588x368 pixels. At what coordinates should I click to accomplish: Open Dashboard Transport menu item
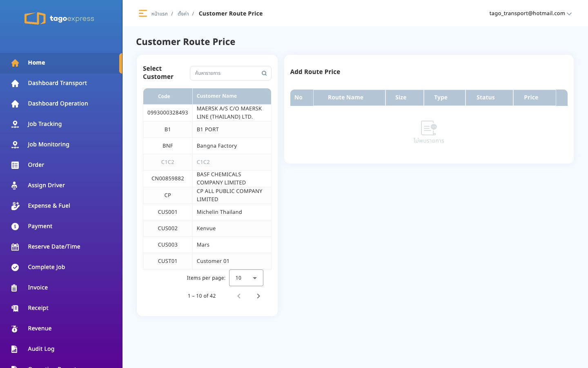[x=61, y=83]
